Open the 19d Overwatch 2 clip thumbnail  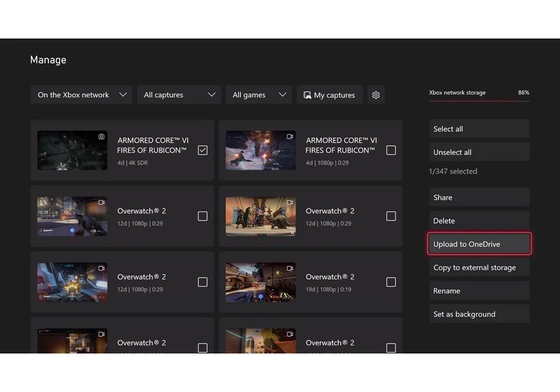tap(260, 282)
